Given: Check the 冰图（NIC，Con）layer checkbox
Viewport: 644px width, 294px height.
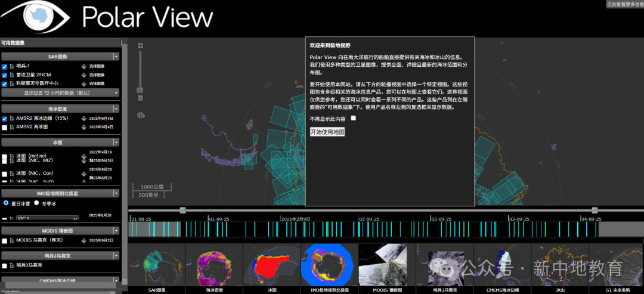Looking at the screenshot, I should (x=5, y=174).
